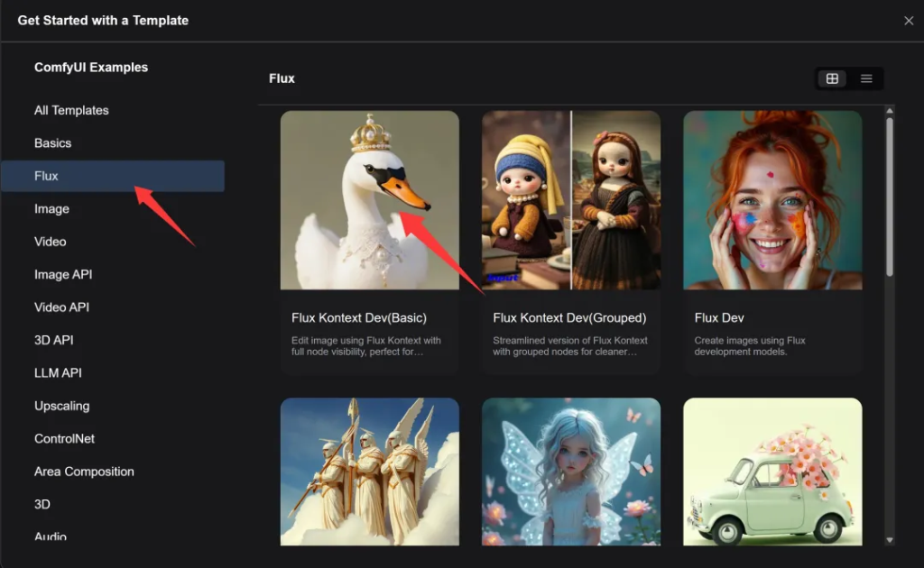Open fairy girl template thumbnail
This screenshot has width=924, height=568.
click(571, 472)
